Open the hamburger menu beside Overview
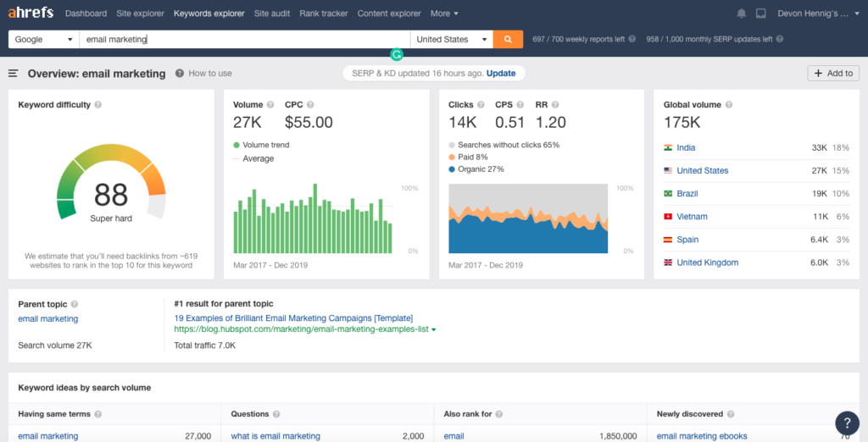868x442 pixels. pyautogui.click(x=14, y=74)
